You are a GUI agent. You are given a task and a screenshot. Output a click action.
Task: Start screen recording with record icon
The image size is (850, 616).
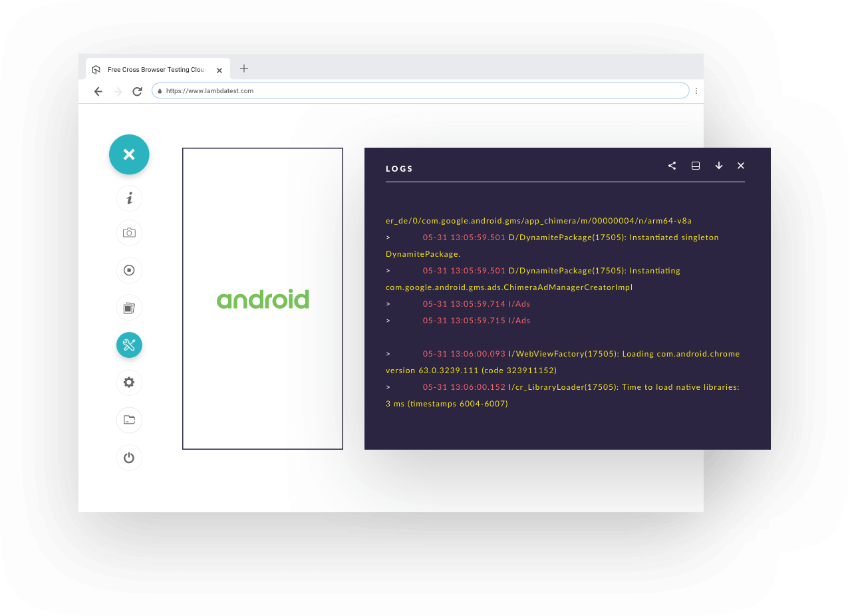129,270
